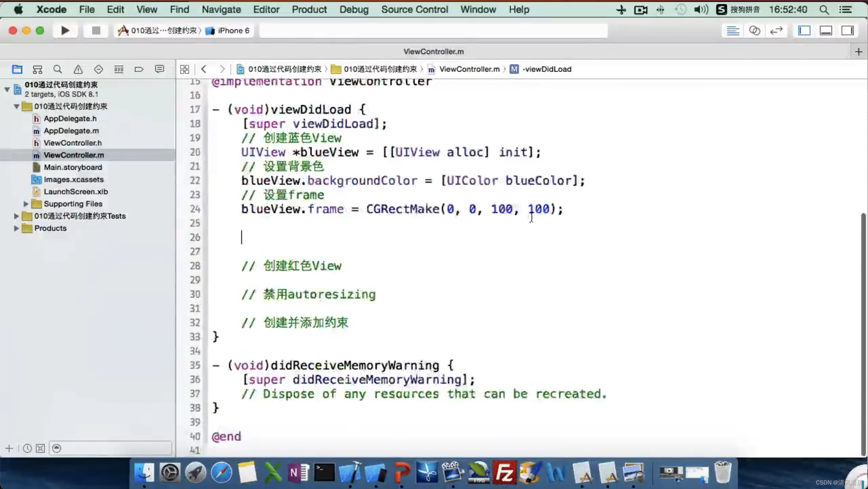The height and width of the screenshot is (489, 868).
Task: Open the Editor menu
Action: (266, 9)
